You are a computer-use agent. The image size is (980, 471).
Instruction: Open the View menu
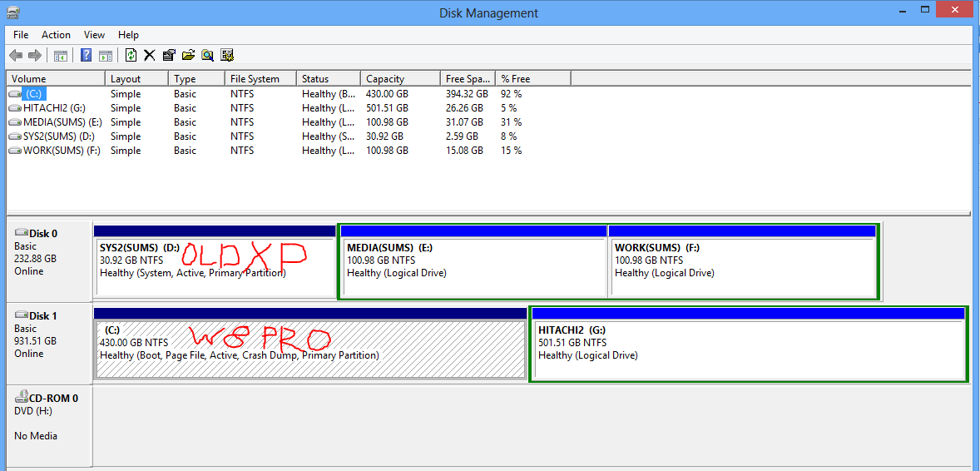tap(94, 35)
